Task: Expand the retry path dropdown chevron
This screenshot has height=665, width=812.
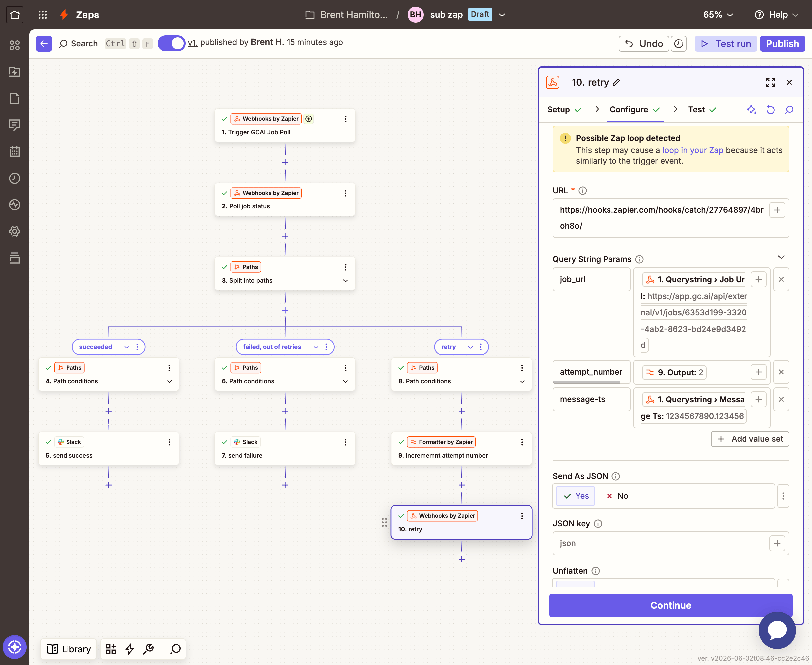Action: pyautogui.click(x=471, y=347)
